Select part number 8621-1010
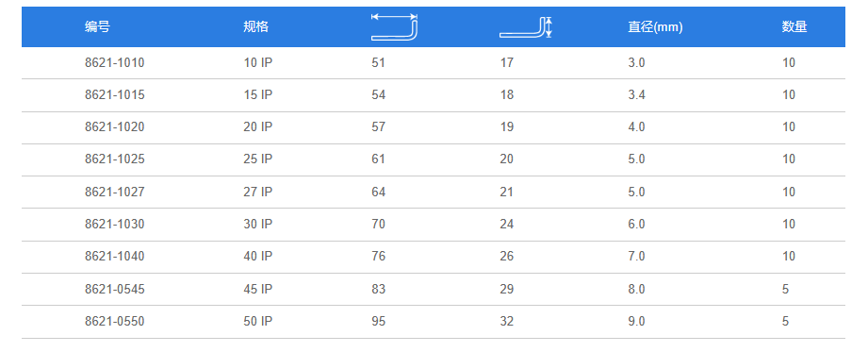 (115, 62)
